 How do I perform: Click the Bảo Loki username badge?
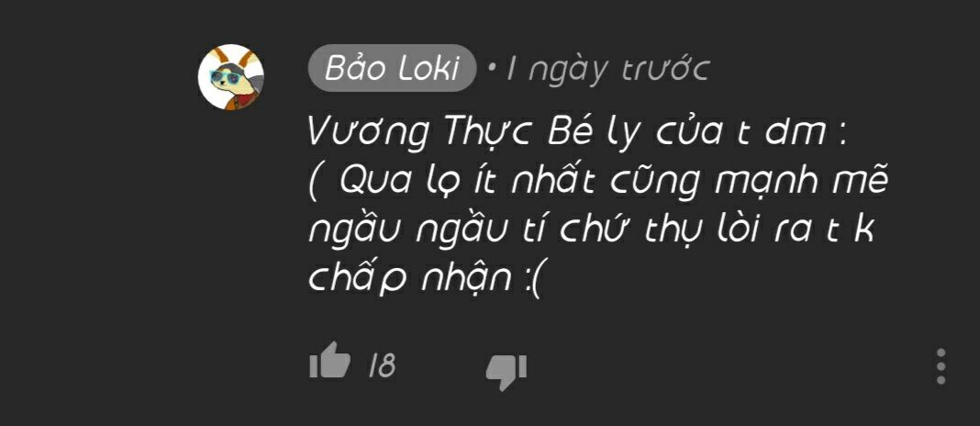pos(392,68)
